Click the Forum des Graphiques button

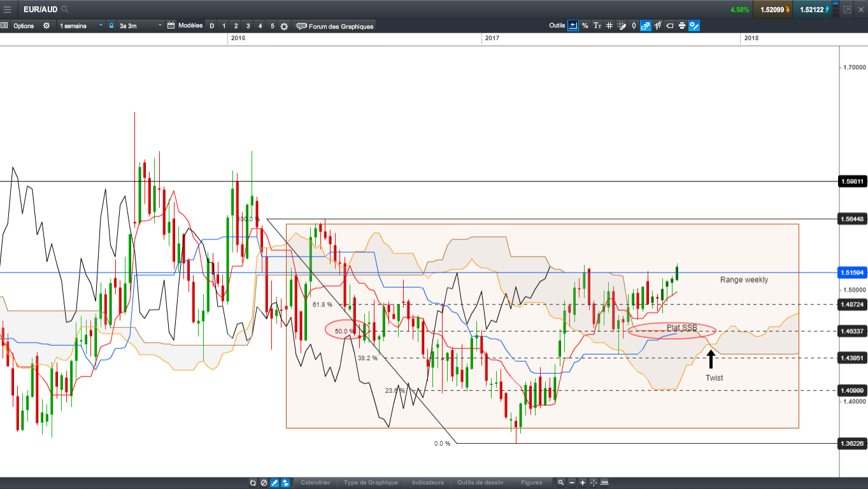(335, 26)
